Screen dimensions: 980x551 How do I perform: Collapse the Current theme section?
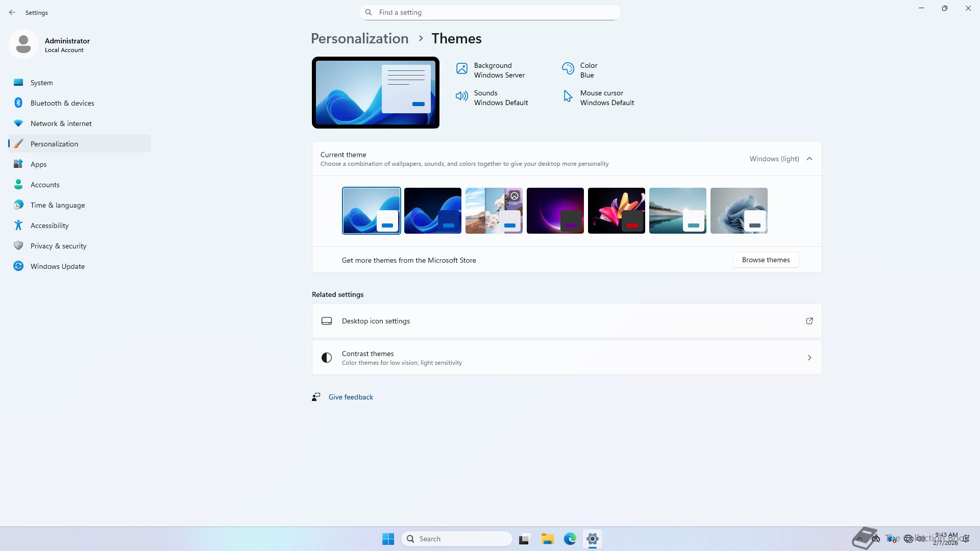pyautogui.click(x=809, y=159)
